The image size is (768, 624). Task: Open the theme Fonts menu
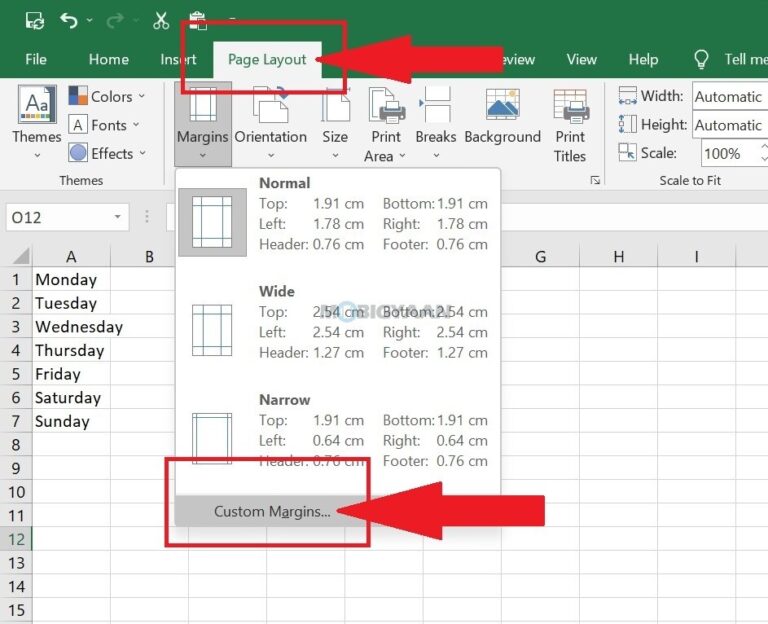[x=104, y=125]
